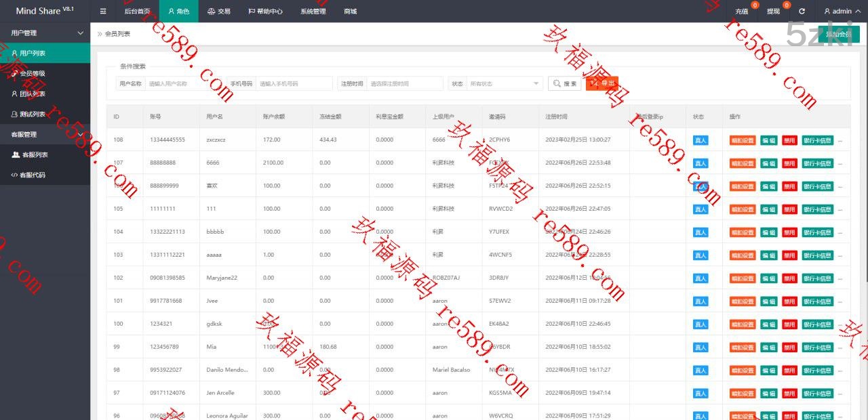This screenshot has width=868, height=420.
Task: Click the orange 导出 export button
Action: (x=602, y=83)
